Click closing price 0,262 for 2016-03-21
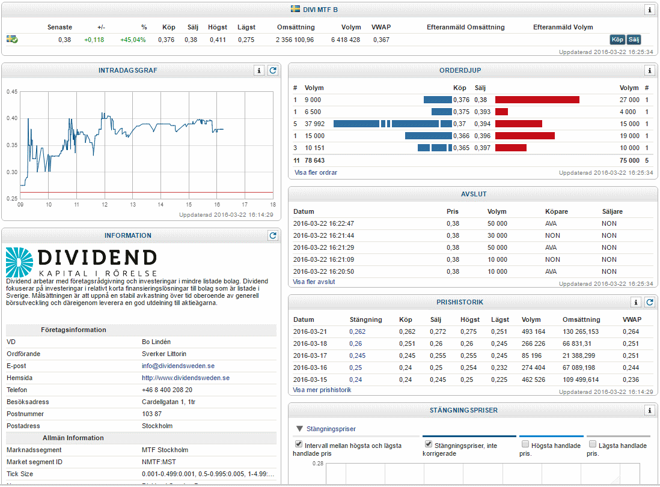The image size is (660, 487). pyautogui.click(x=357, y=332)
